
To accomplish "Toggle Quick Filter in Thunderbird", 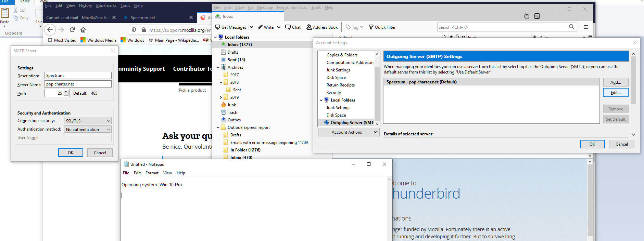I will tap(382, 27).
